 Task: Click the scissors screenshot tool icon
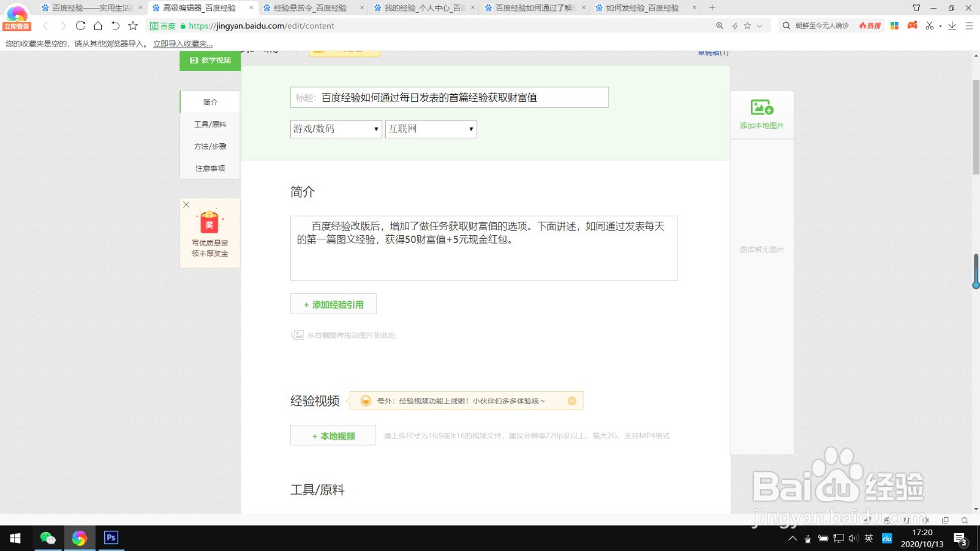(x=930, y=26)
